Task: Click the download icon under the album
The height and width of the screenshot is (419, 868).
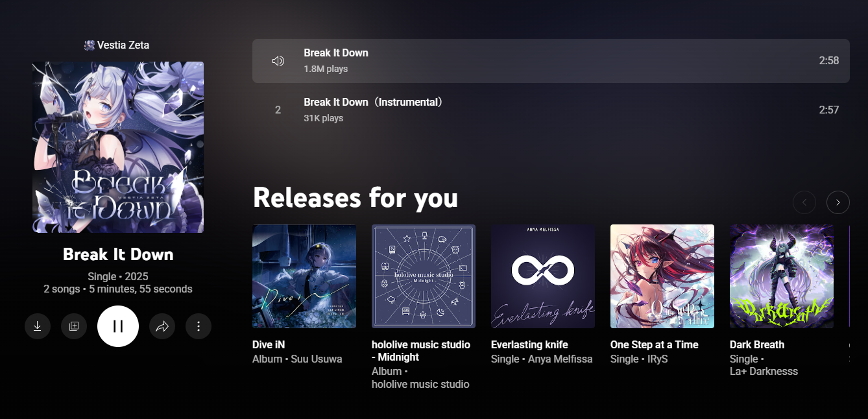Action: click(38, 326)
